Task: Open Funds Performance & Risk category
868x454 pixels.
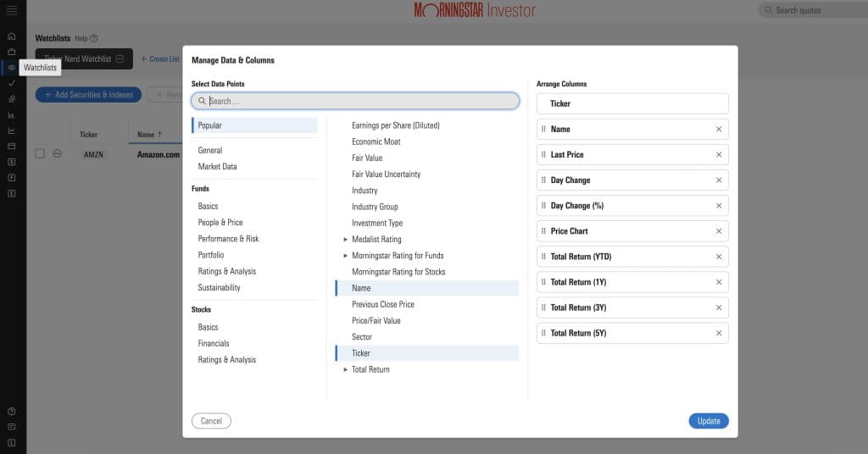Action: click(228, 239)
